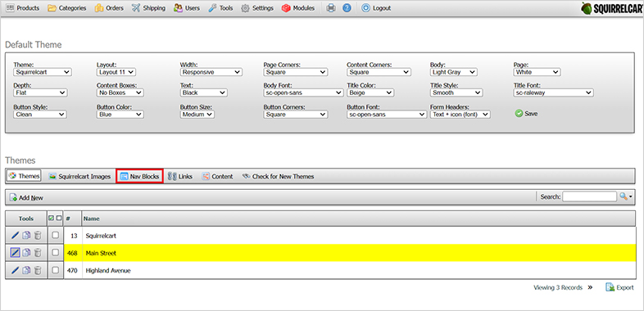Click the search magnifier icon
This screenshot has height=311, width=644.
624,196
